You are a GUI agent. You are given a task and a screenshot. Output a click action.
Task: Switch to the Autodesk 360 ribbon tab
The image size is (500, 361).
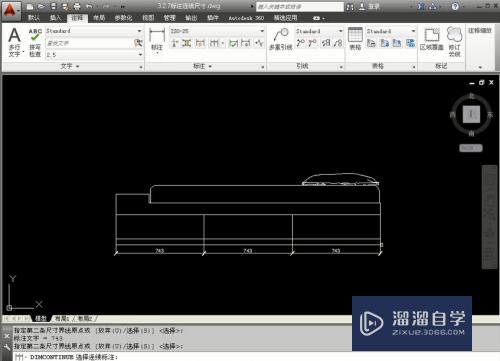click(246, 18)
